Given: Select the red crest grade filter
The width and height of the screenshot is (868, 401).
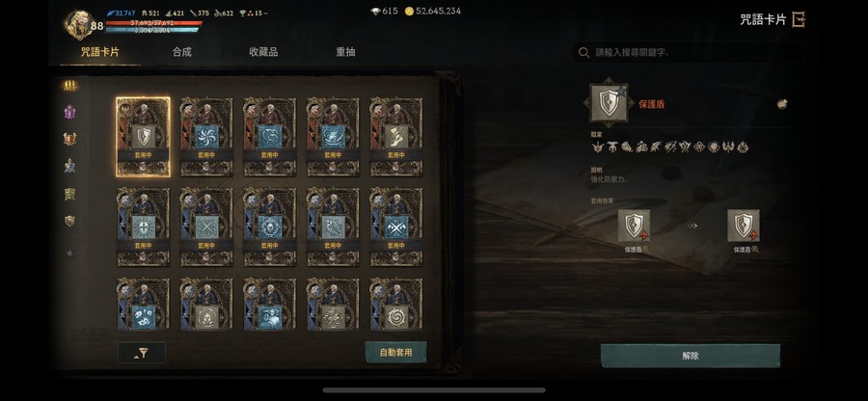Looking at the screenshot, I should pyautogui.click(x=69, y=139).
